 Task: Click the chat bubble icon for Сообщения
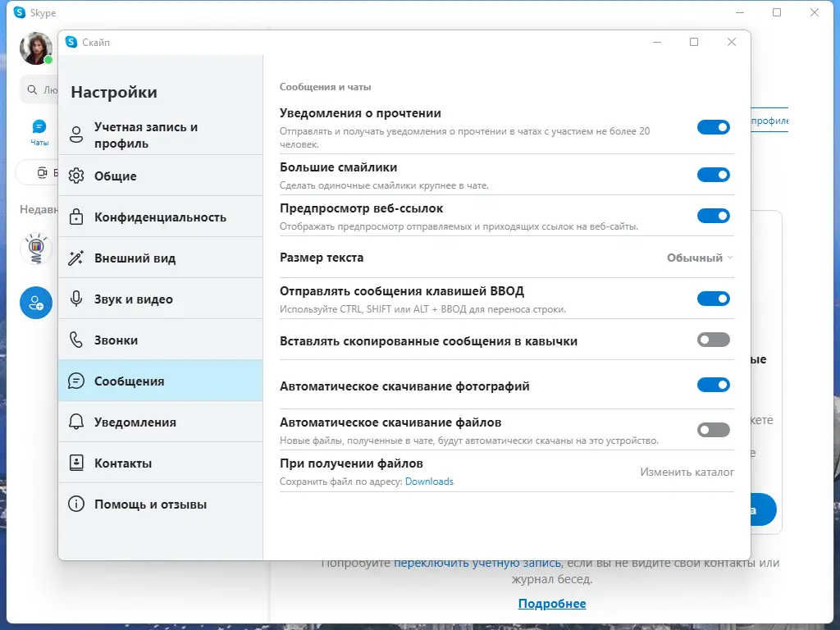pos(76,381)
